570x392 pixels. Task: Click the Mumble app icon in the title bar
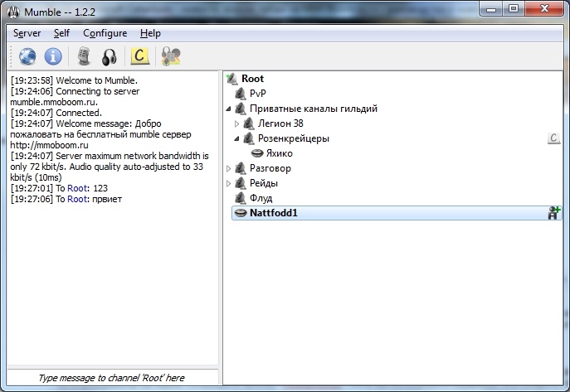tap(13, 12)
